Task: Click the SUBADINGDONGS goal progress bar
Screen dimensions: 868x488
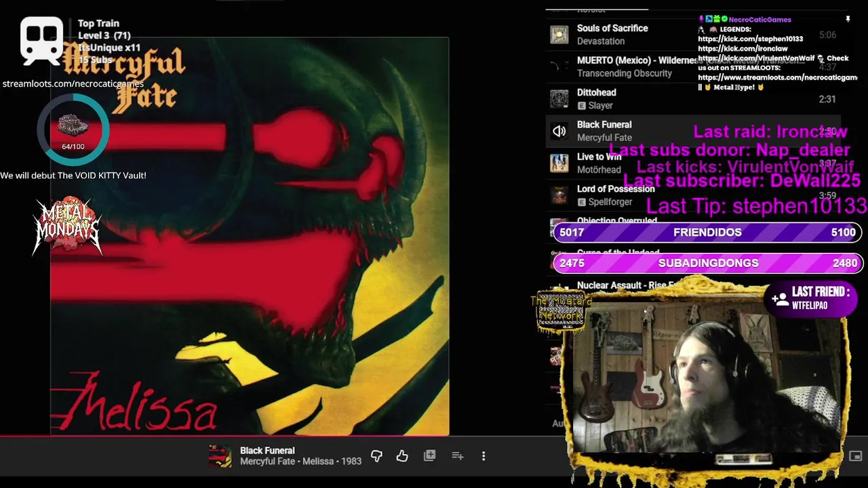Action: click(707, 263)
